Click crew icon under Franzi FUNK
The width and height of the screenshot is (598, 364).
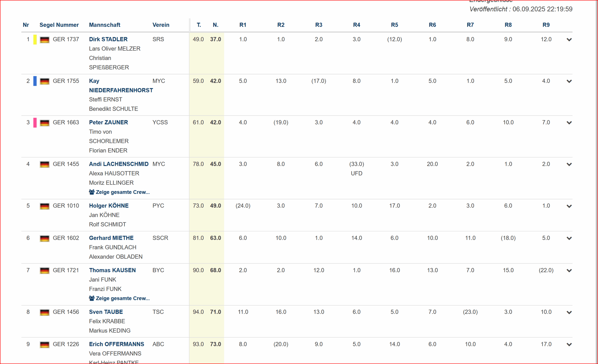pos(92,298)
